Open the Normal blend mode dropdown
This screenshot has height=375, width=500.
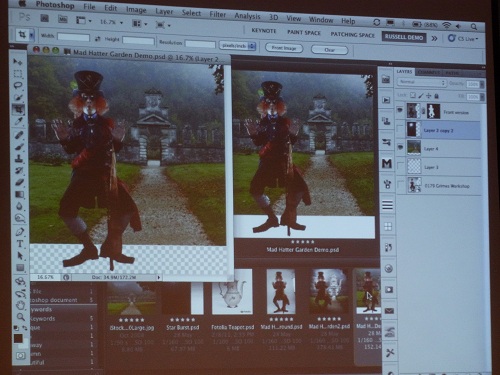point(421,82)
